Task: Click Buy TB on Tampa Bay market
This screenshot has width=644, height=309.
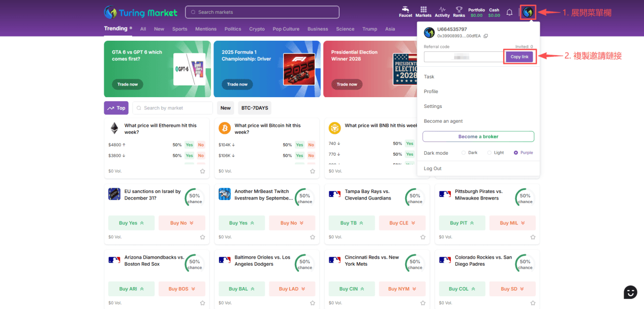Action: [x=352, y=223]
